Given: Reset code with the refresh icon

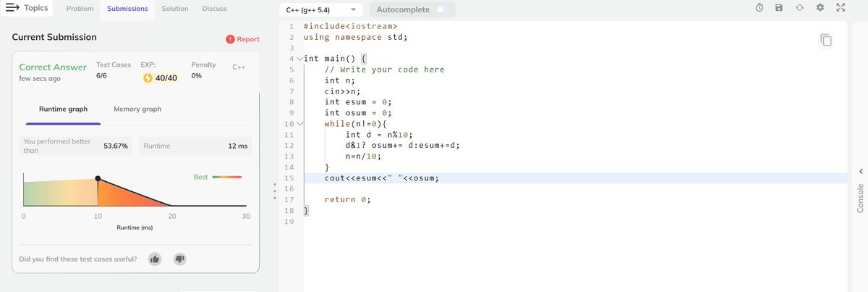Looking at the screenshot, I should coord(799,8).
